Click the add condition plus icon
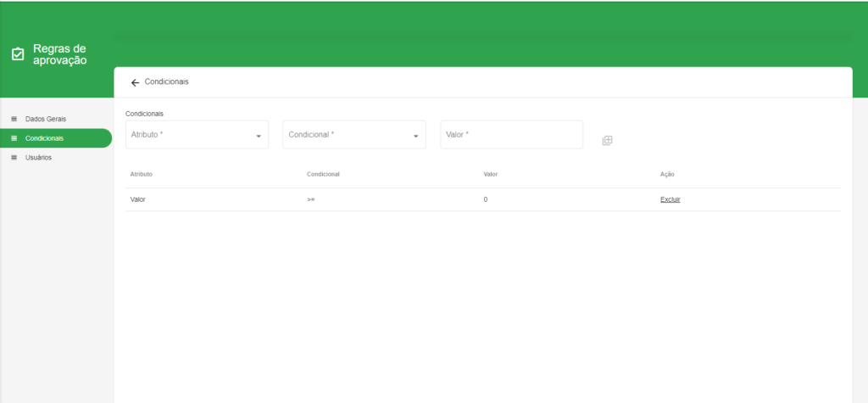This screenshot has width=868, height=403. [607, 140]
